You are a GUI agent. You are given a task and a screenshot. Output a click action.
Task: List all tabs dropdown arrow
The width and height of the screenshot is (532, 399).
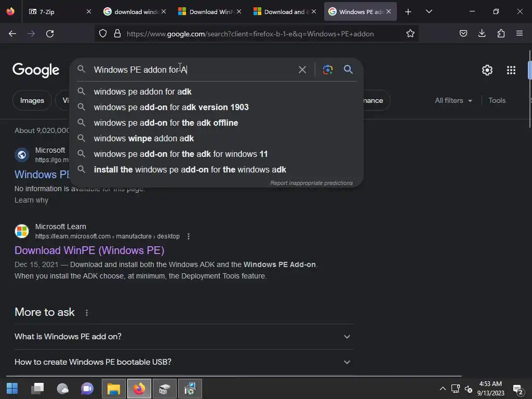coord(429,12)
